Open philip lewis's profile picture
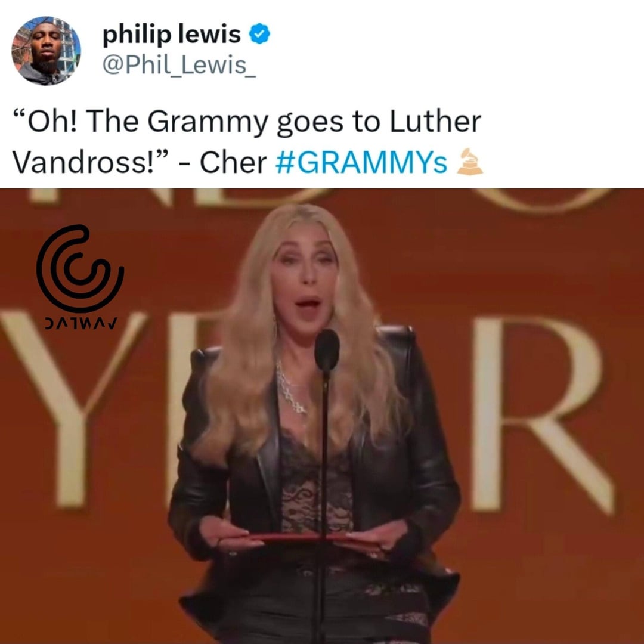 point(46,51)
